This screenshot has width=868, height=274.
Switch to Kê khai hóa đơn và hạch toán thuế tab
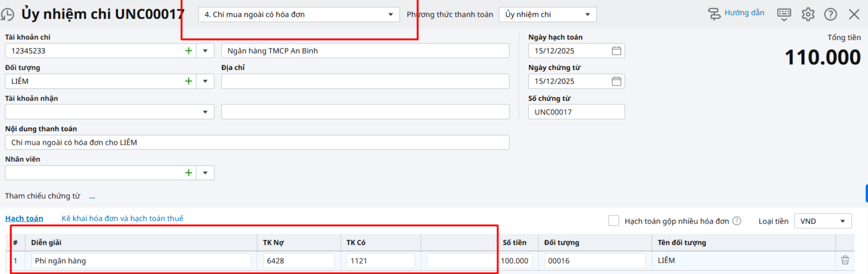(122, 219)
